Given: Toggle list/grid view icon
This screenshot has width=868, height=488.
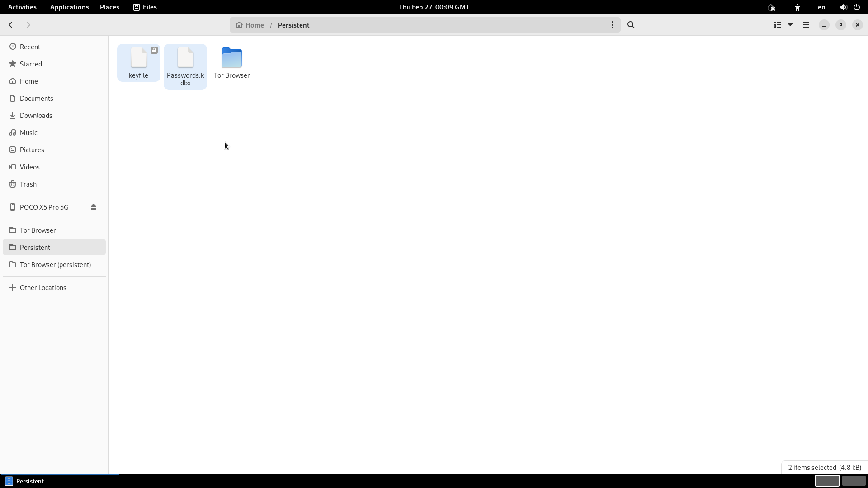Looking at the screenshot, I should [x=778, y=25].
